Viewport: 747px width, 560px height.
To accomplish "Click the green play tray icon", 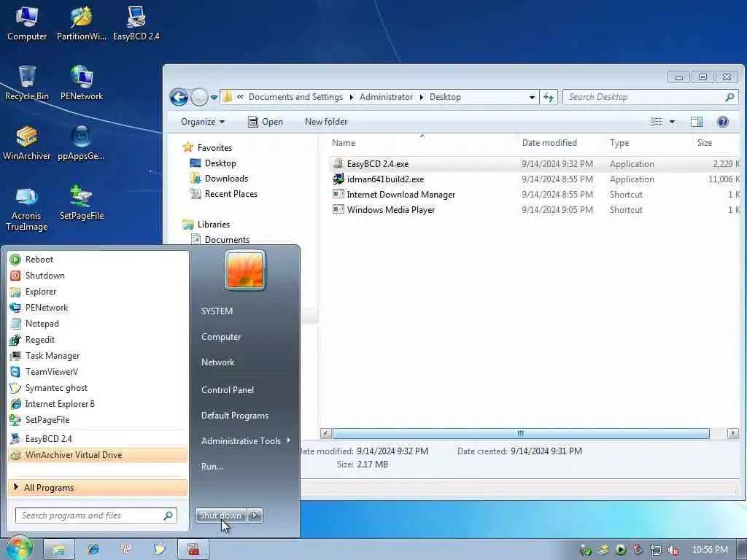I will 621,550.
